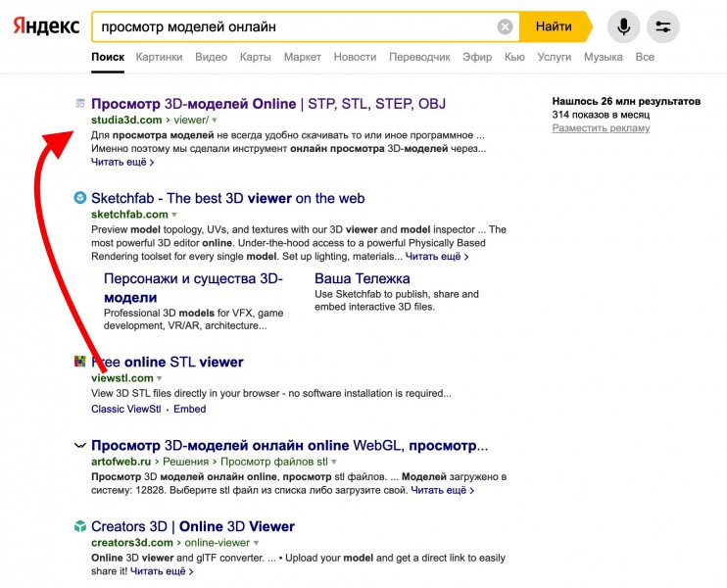This screenshot has width=727, height=588.
Task: Open the viewstl.com URL link
Action: tap(122, 378)
